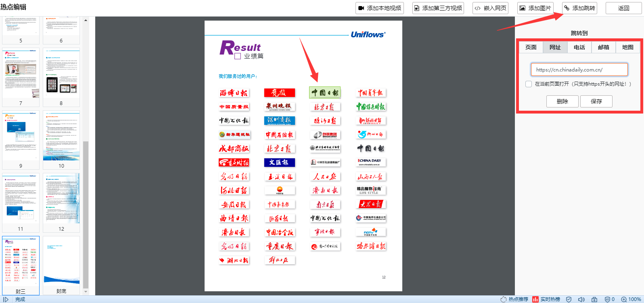Click the 保存 button

point(596,101)
